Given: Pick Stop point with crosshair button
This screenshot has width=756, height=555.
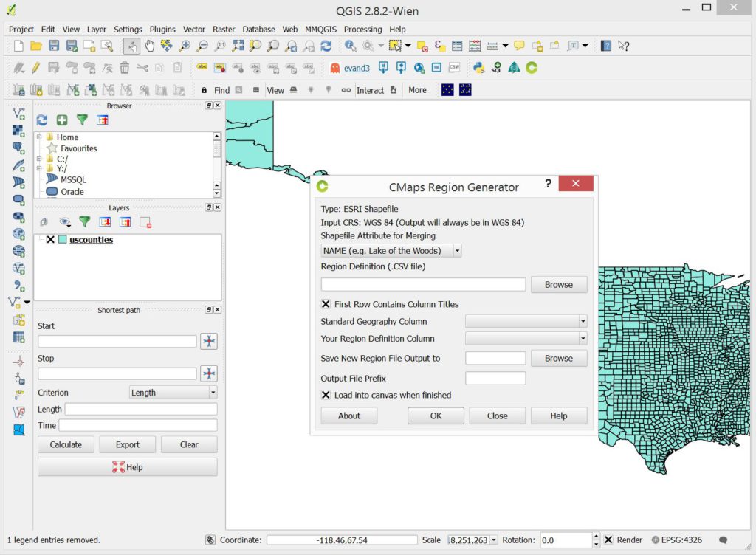Looking at the screenshot, I should point(209,373).
